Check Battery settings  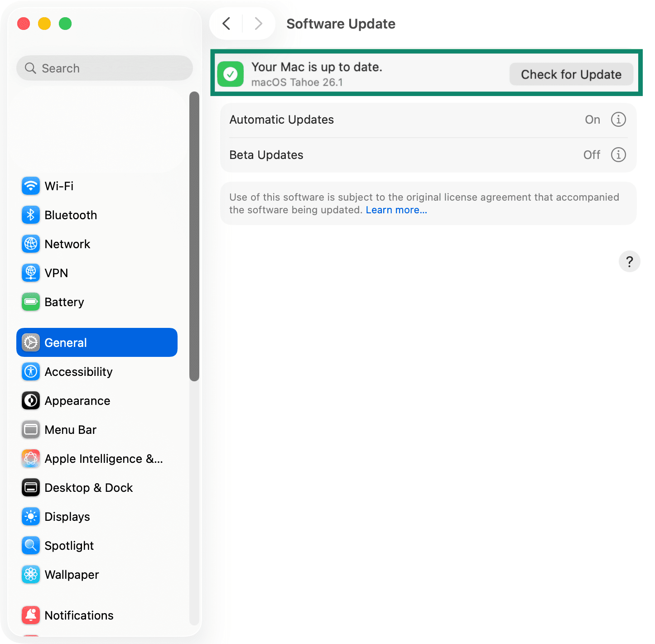coord(64,302)
